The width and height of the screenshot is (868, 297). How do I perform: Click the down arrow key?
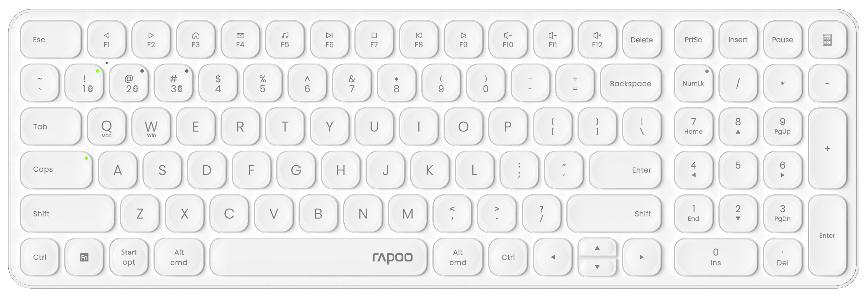point(597,267)
